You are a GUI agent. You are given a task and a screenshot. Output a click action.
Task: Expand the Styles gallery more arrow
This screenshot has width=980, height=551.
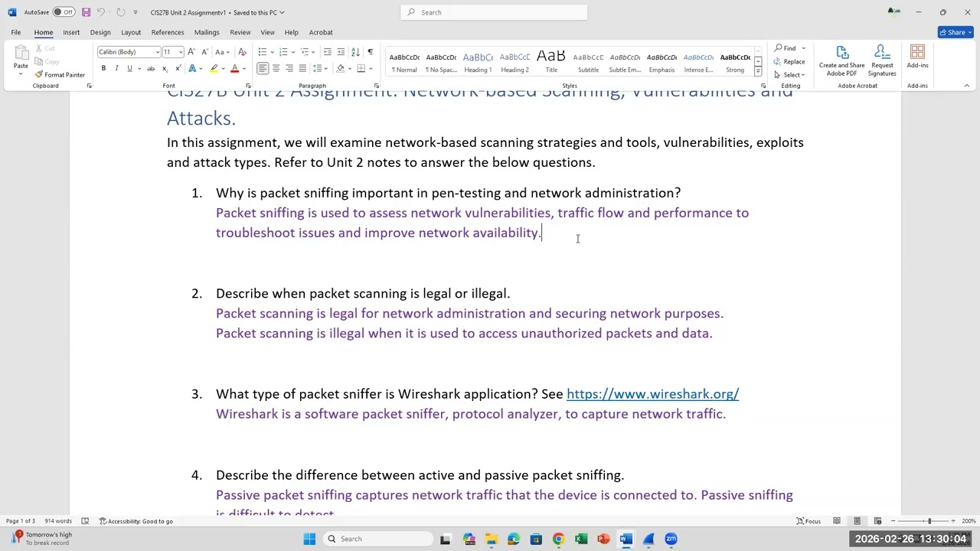pos(758,71)
